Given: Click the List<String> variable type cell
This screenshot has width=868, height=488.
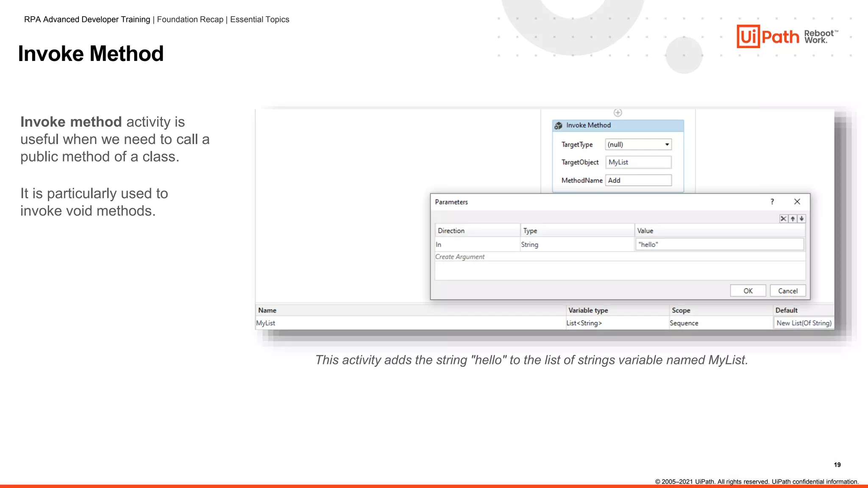Looking at the screenshot, I should (618, 323).
